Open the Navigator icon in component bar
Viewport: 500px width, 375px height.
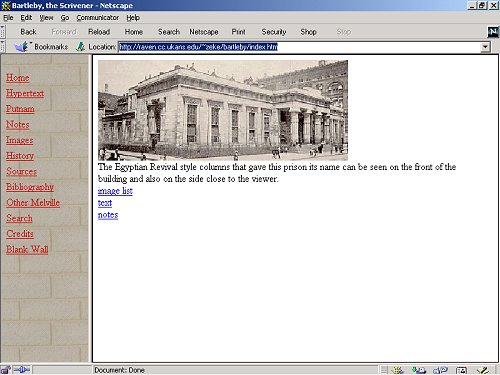(x=398, y=370)
